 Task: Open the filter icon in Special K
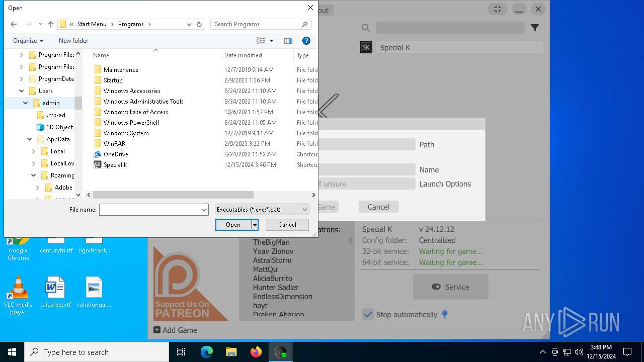coord(535,28)
